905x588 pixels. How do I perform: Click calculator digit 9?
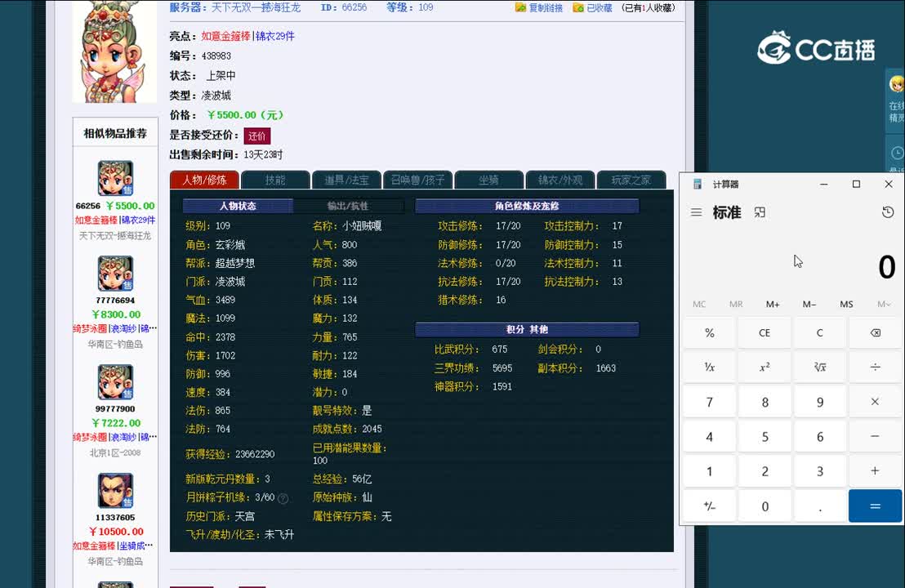click(x=819, y=402)
